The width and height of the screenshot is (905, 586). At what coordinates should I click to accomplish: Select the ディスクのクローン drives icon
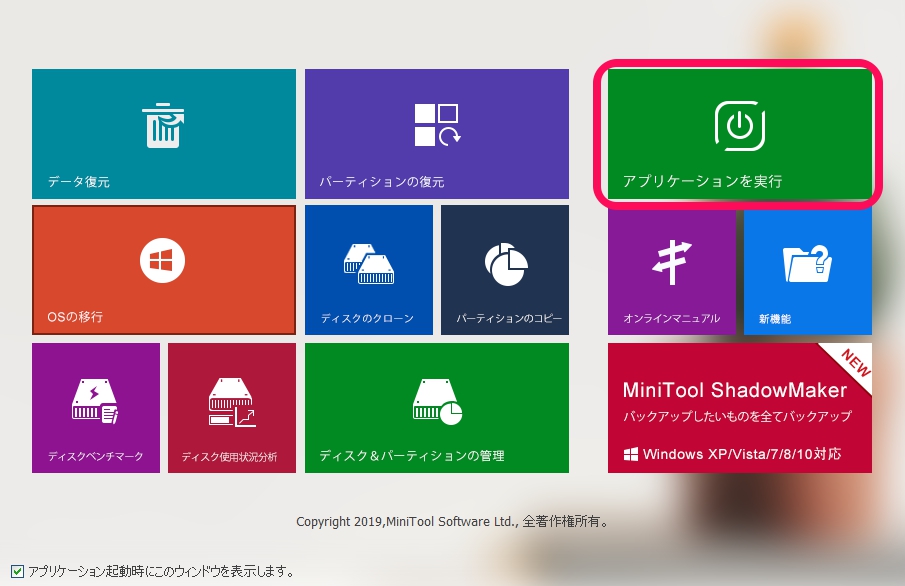point(369,264)
